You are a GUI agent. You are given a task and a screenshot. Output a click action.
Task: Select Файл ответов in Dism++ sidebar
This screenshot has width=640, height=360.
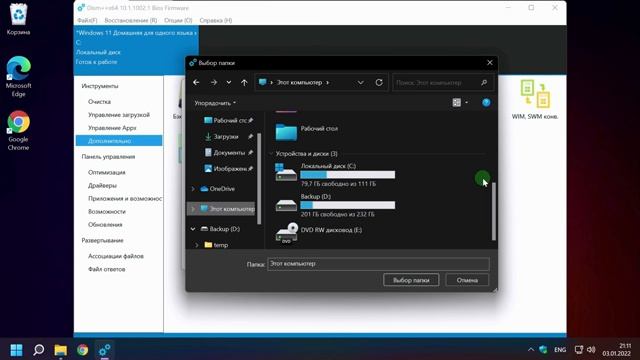107,269
